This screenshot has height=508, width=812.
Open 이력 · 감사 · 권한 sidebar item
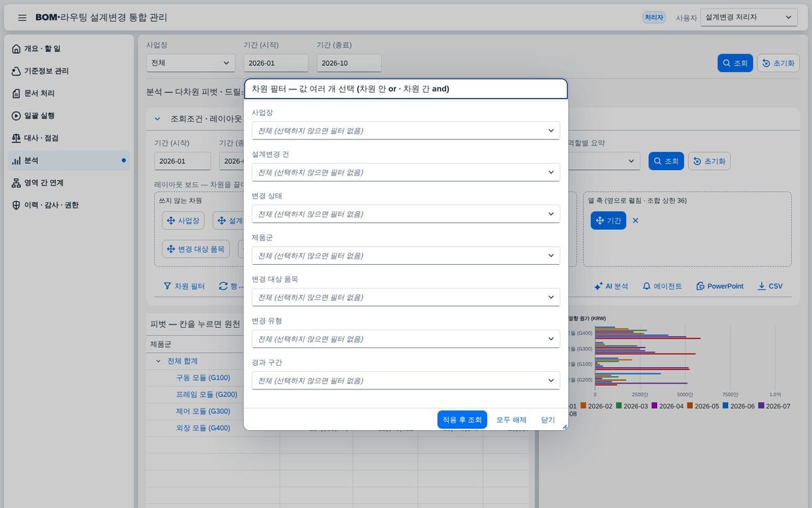(69, 205)
